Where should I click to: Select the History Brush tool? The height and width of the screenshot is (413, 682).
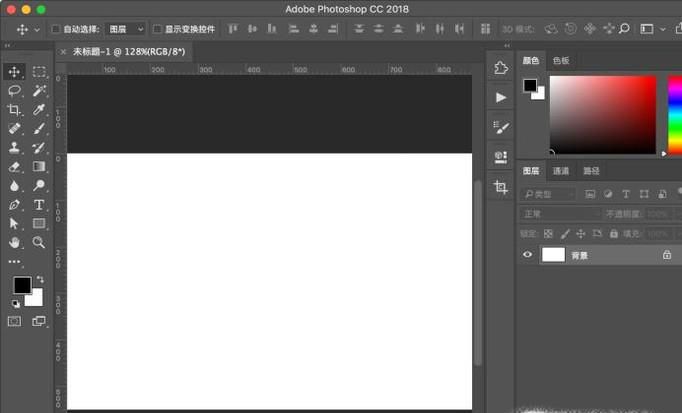[x=39, y=148]
